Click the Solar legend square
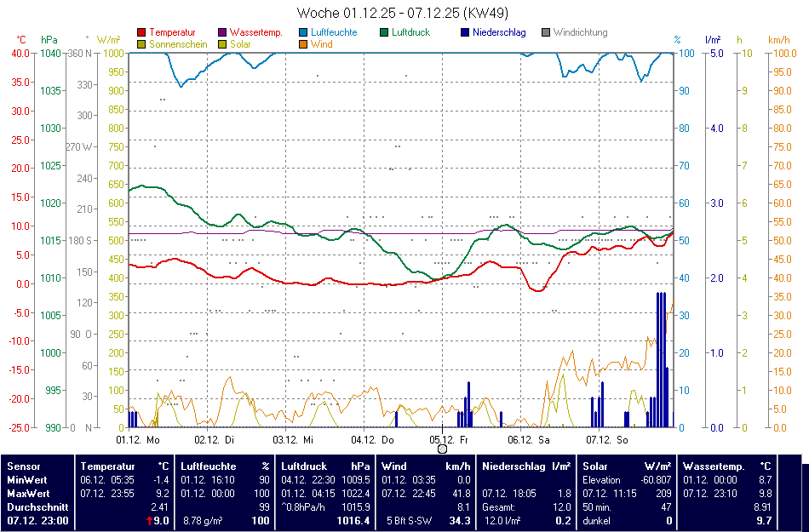Image resolution: width=809 pixels, height=532 pixels. tap(223, 43)
